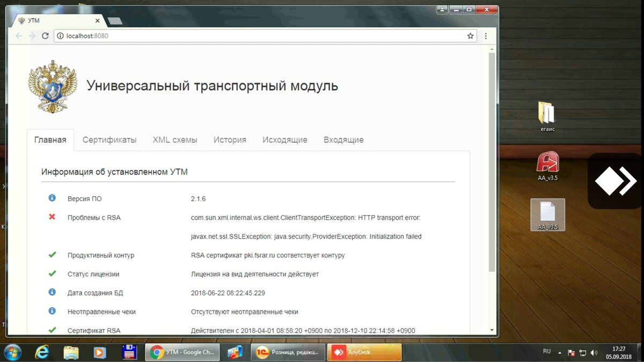
Task: Open the Windows Start menu
Action: click(12, 352)
